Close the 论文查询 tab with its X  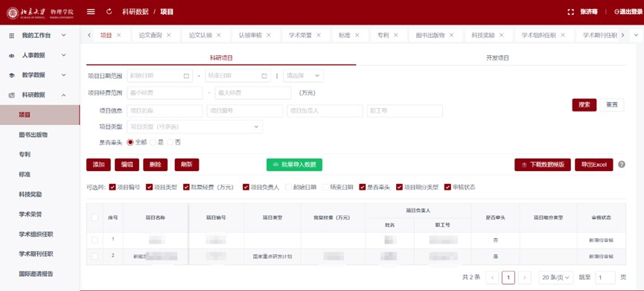pyautogui.click(x=168, y=35)
